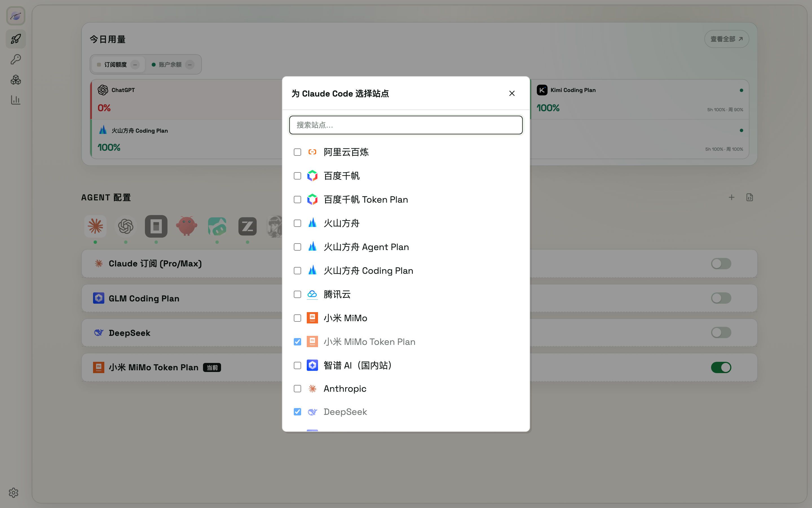Viewport: 812px width, 508px height.
Task: Click the 智谱 AI logo in the dialog
Action: click(312, 365)
